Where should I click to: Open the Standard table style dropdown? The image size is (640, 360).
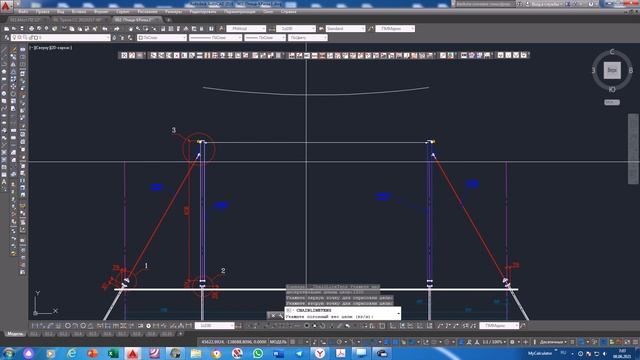coord(345,29)
